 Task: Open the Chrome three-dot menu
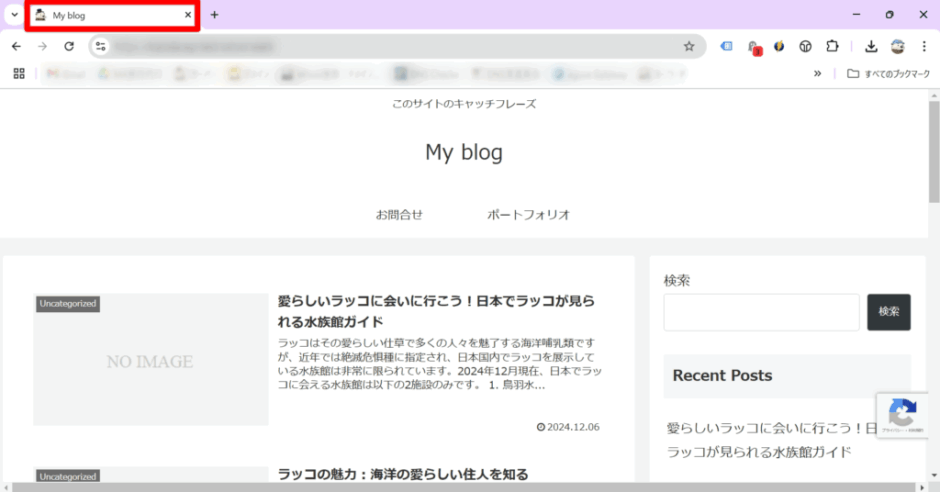[x=923, y=46]
